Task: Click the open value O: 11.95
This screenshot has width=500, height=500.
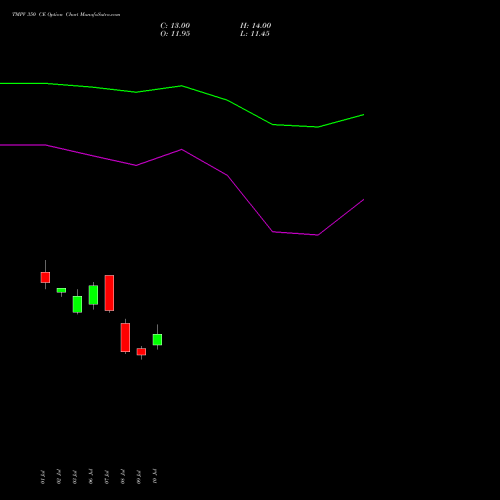Action: (175, 34)
